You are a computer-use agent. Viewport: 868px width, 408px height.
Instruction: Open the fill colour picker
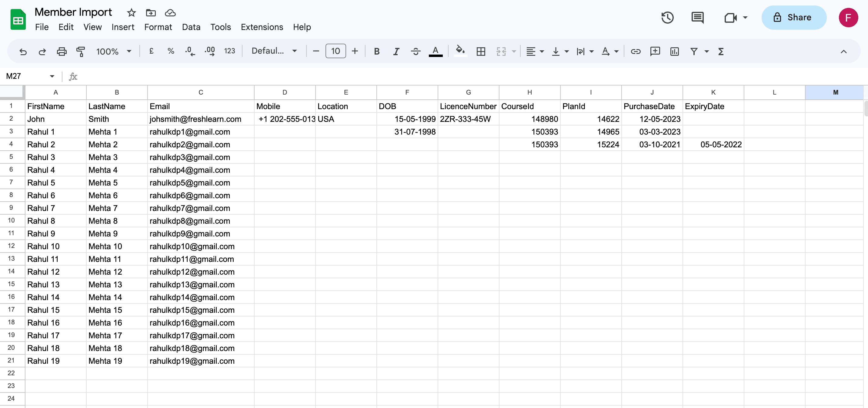[x=460, y=51]
